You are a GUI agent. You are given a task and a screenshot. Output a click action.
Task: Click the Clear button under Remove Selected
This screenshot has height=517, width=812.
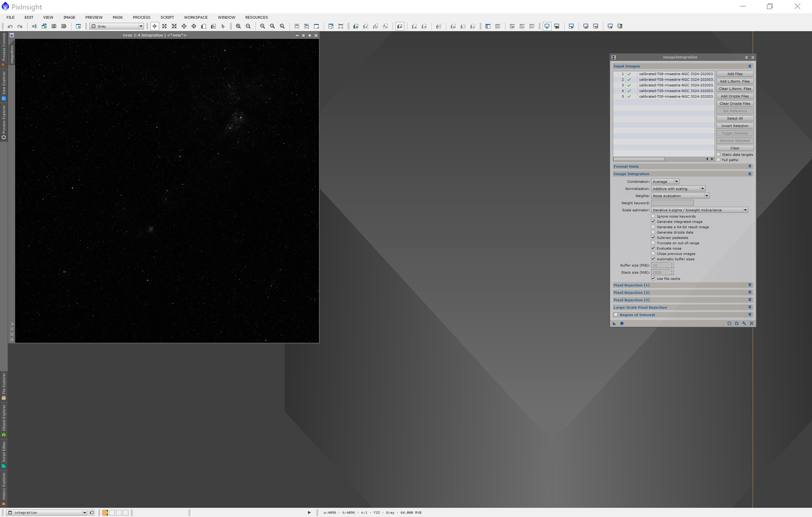pyautogui.click(x=735, y=148)
